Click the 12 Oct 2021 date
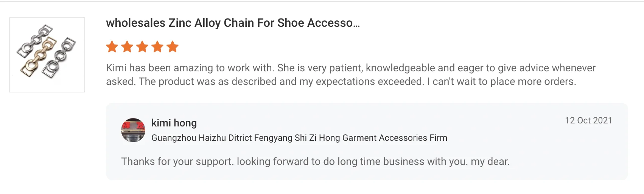Viewport: 644px width, 194px height. 588,120
